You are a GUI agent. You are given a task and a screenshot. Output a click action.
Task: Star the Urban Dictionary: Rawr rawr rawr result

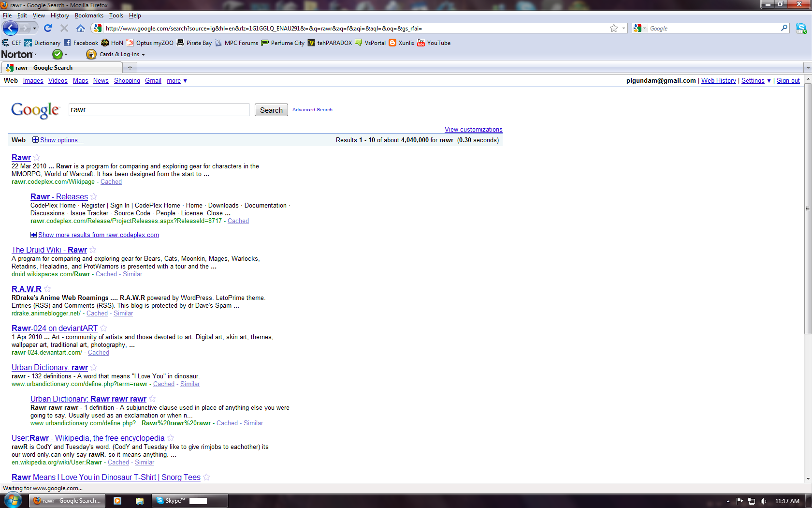point(152,399)
